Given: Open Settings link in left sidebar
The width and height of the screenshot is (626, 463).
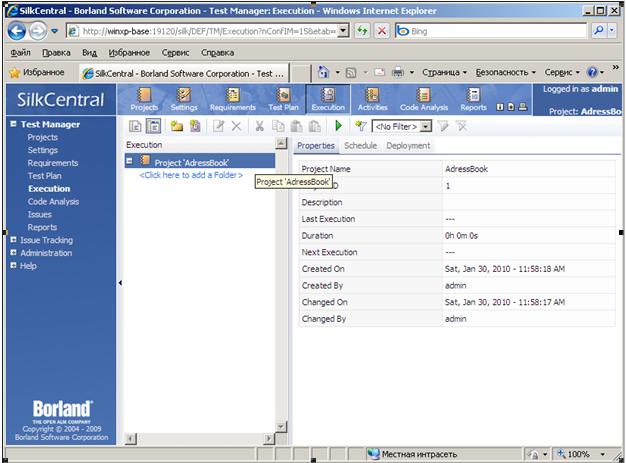Looking at the screenshot, I should 43,150.
